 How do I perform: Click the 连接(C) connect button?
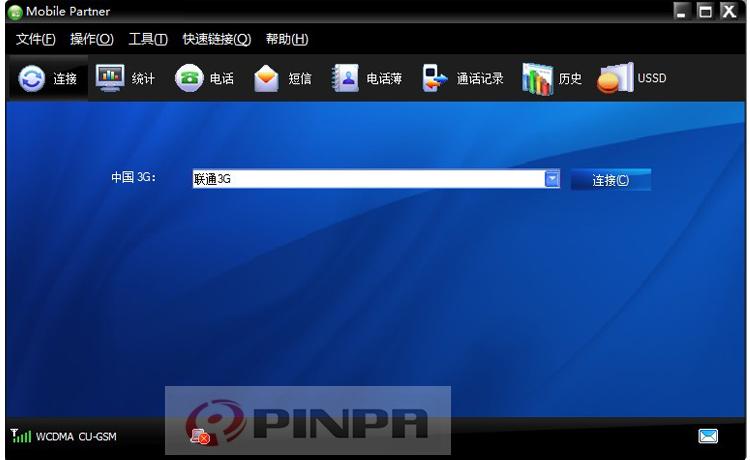(610, 180)
